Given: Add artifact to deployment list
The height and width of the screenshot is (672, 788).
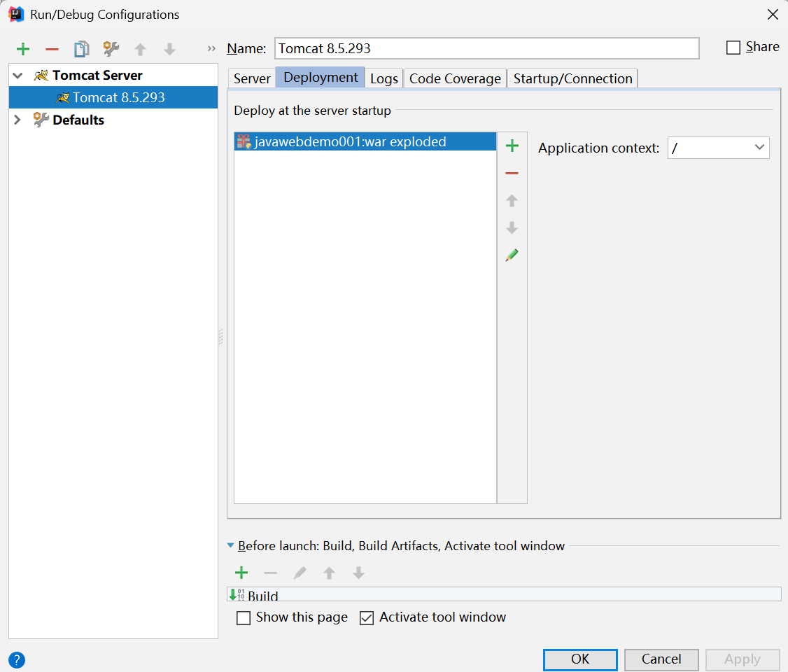Looking at the screenshot, I should click(x=512, y=146).
